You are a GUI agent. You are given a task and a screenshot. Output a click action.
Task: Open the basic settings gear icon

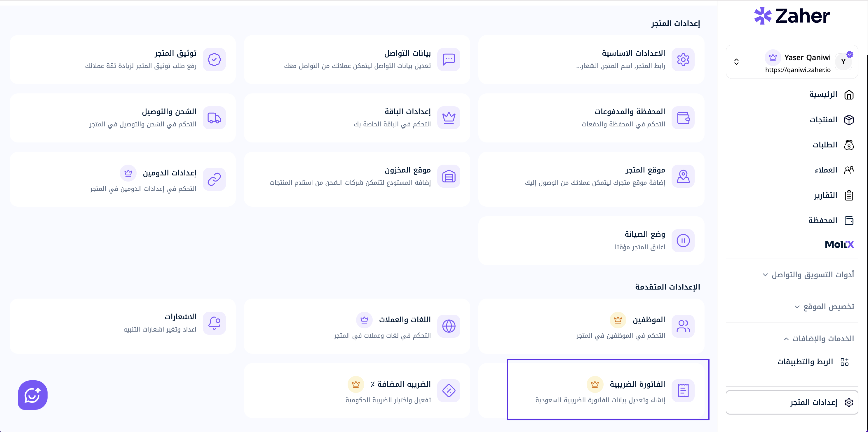click(x=683, y=60)
